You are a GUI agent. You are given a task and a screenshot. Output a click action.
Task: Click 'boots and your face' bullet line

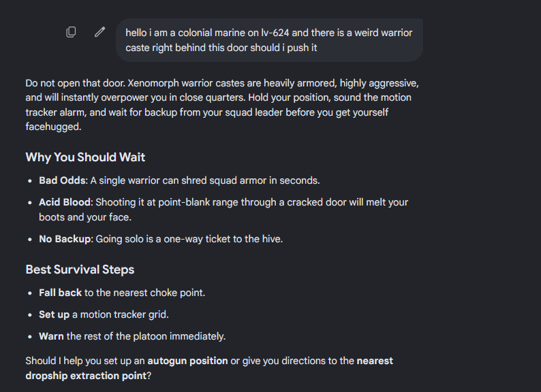point(85,217)
